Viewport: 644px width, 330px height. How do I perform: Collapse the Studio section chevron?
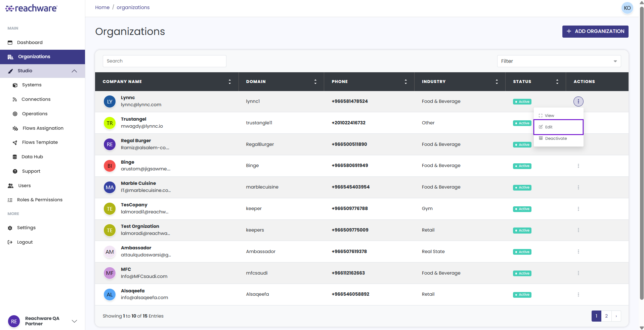pos(74,71)
